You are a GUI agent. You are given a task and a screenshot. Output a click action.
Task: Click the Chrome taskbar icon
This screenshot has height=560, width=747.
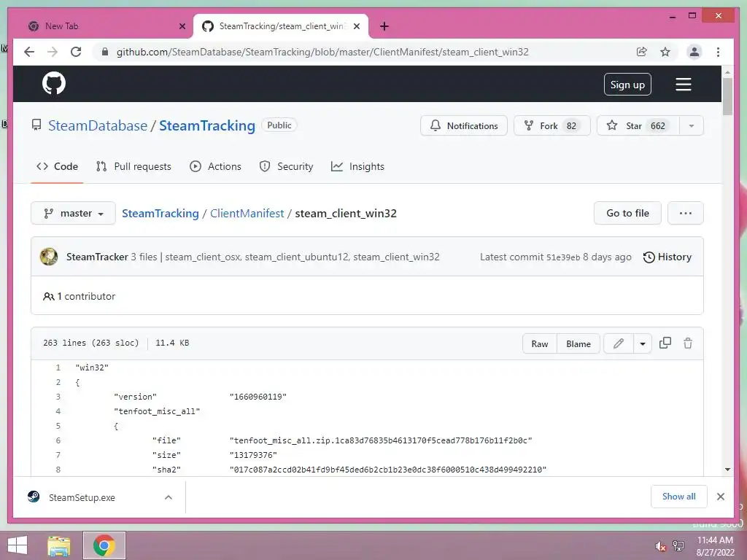[104, 545]
